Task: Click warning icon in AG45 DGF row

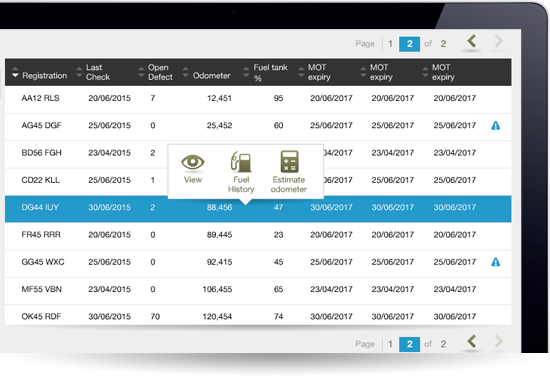Action: (495, 125)
